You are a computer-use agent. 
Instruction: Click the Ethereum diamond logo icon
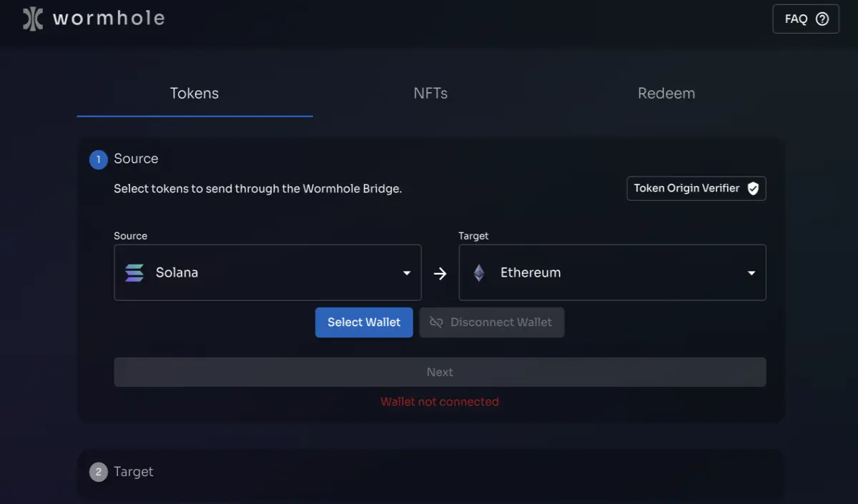[x=479, y=272]
